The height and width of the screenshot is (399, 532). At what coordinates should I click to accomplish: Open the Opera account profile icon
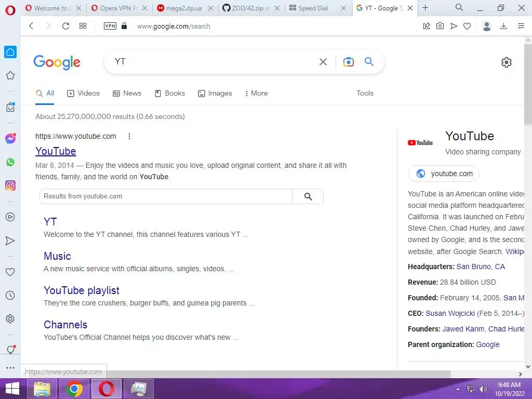pos(487,26)
